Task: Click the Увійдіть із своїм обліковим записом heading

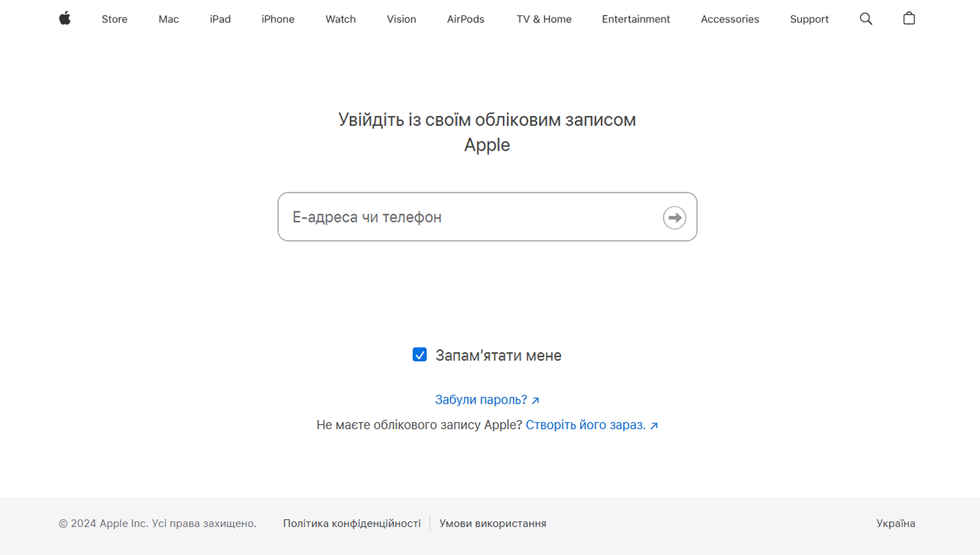Action: click(487, 132)
